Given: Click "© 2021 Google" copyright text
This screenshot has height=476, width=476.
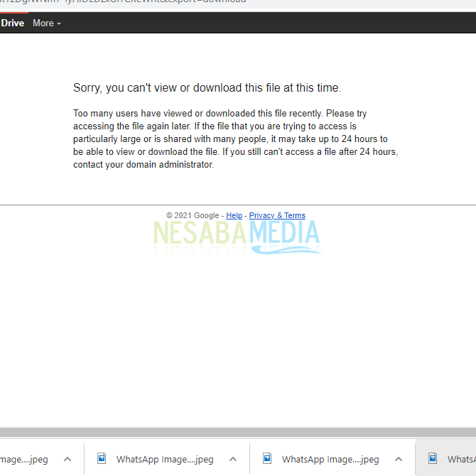Looking at the screenshot, I should click(193, 215).
